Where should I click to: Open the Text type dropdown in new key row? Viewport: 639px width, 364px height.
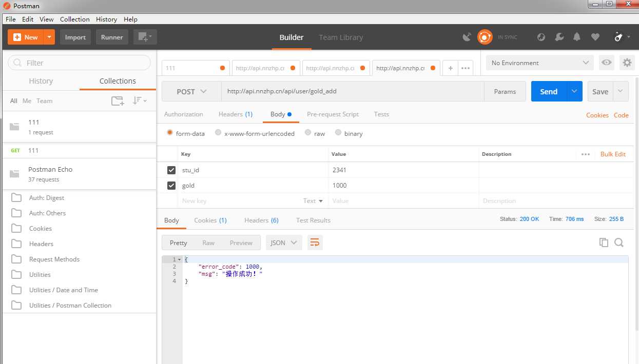pyautogui.click(x=313, y=201)
